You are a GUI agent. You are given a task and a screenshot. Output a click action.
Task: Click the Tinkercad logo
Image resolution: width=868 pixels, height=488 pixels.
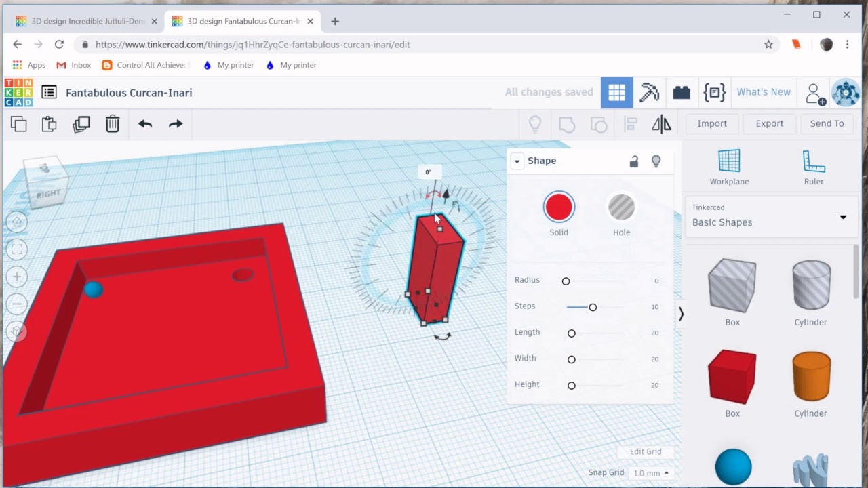point(18,93)
